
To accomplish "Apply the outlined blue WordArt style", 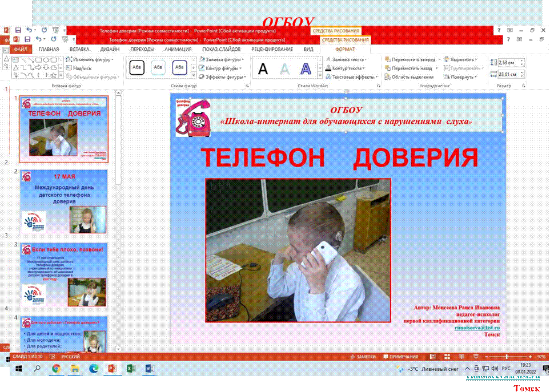I will (x=306, y=69).
